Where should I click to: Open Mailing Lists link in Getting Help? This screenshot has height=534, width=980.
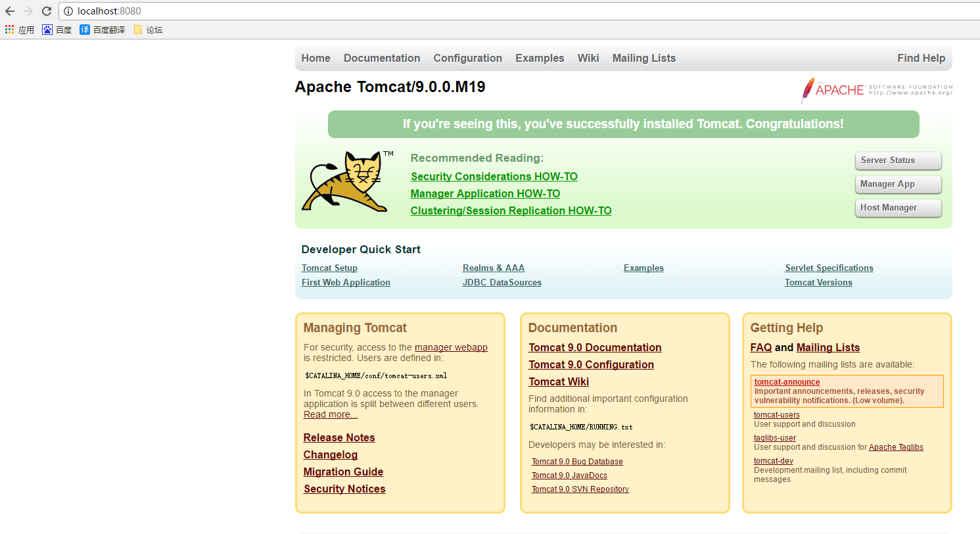828,347
